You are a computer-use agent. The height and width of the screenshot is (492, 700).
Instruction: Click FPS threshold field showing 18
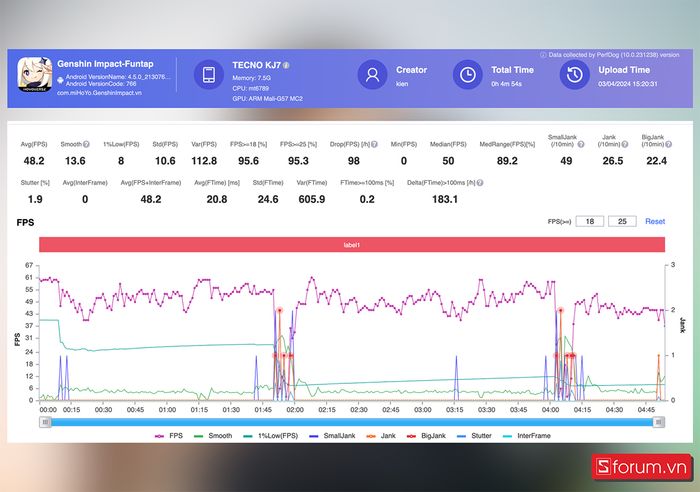coord(590,221)
